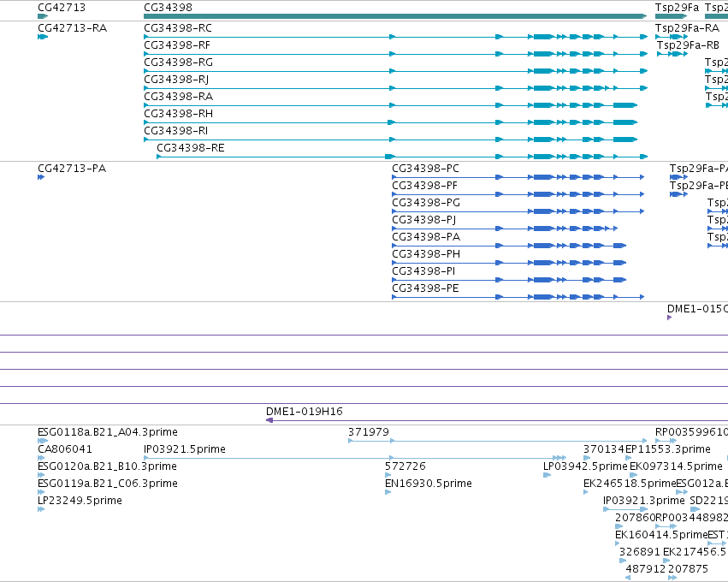The width and height of the screenshot is (728, 582).
Task: Click the CG34398-RH transcript label
Action: click(178, 114)
